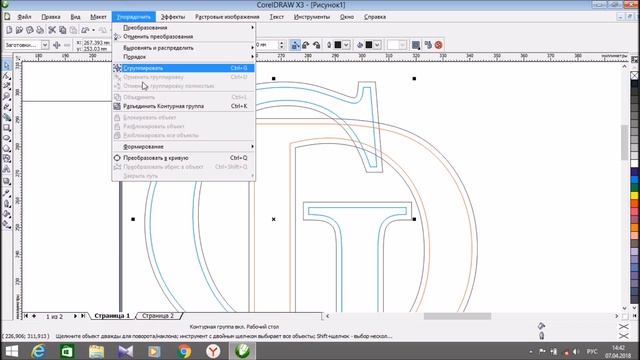Open the contour fill color dropdown
Image resolution: width=640 pixels, height=360 pixels.
click(x=377, y=45)
